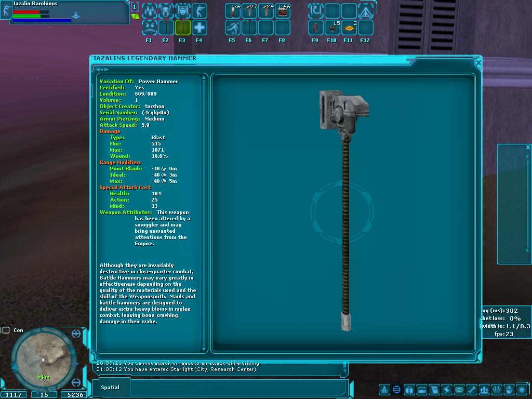Viewport: 532px width, 399px height.
Task: Deploy the camp tent ability in F12
Action: pos(366,11)
